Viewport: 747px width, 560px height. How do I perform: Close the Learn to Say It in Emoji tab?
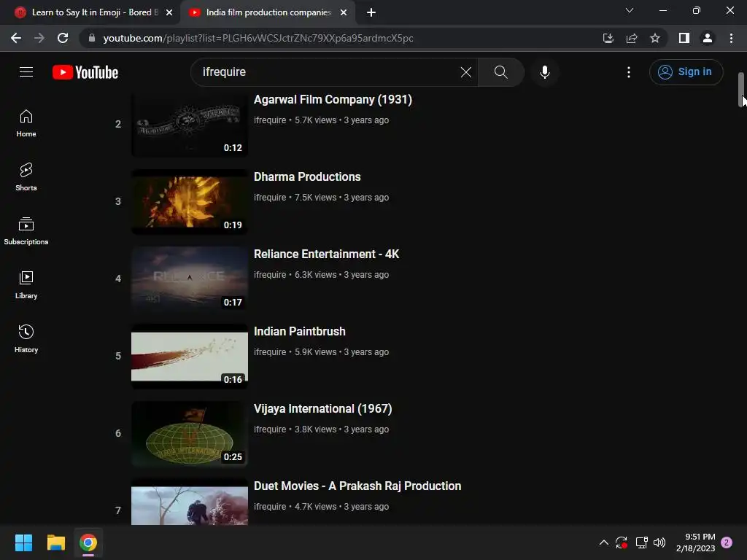tap(169, 12)
